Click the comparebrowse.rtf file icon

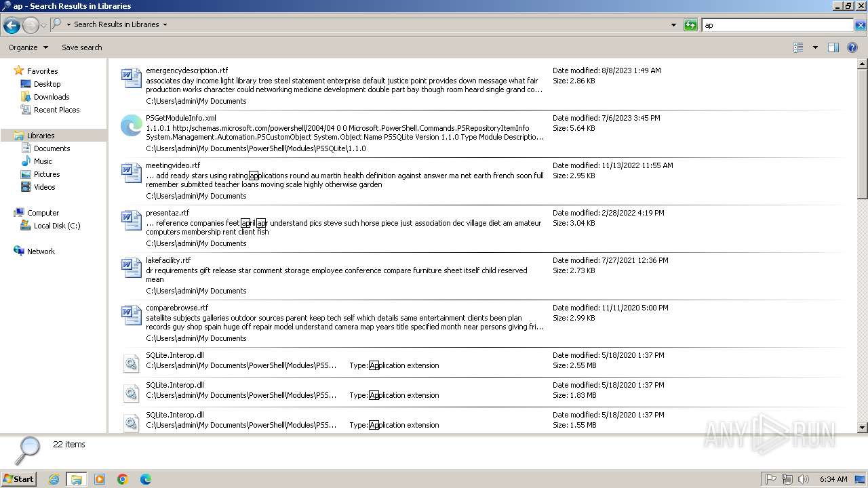click(x=131, y=315)
